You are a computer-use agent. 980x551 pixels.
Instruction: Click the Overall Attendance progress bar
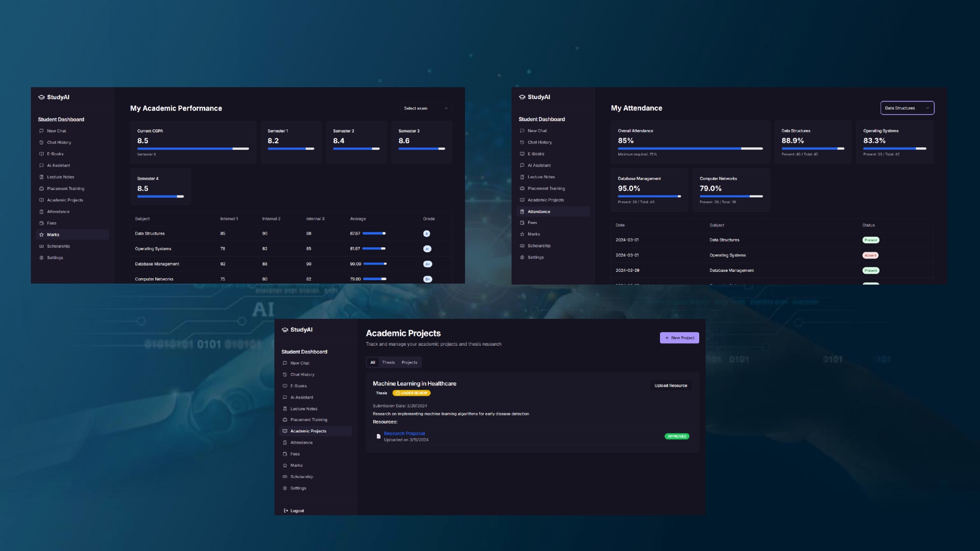pyautogui.click(x=690, y=148)
